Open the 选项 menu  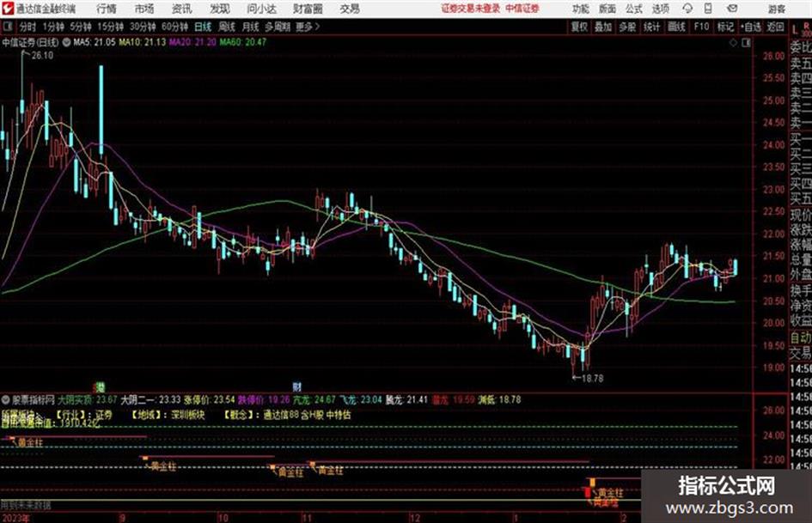(660, 9)
